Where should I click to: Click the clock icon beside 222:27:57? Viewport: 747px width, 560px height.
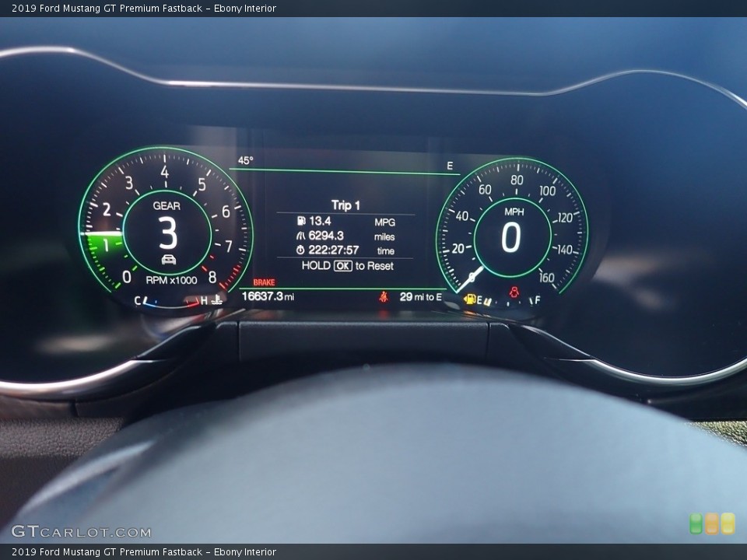click(300, 250)
